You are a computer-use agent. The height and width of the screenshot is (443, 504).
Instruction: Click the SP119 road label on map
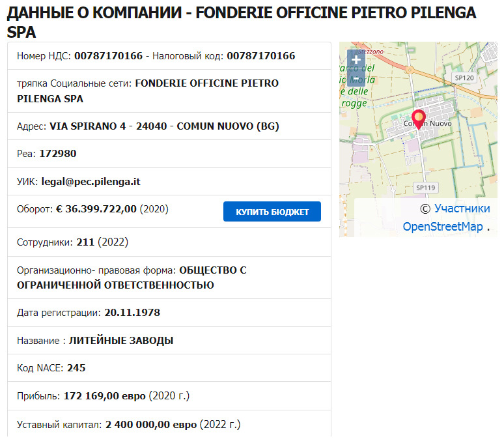[x=426, y=188]
